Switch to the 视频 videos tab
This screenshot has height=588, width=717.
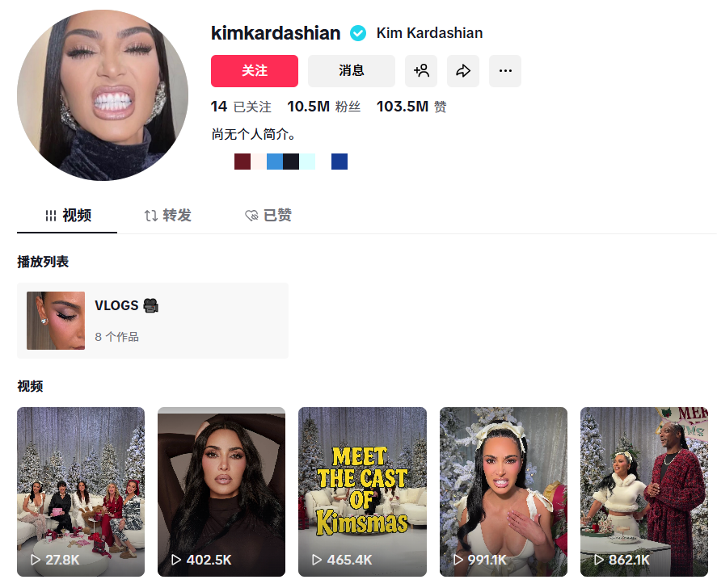pyautogui.click(x=67, y=215)
